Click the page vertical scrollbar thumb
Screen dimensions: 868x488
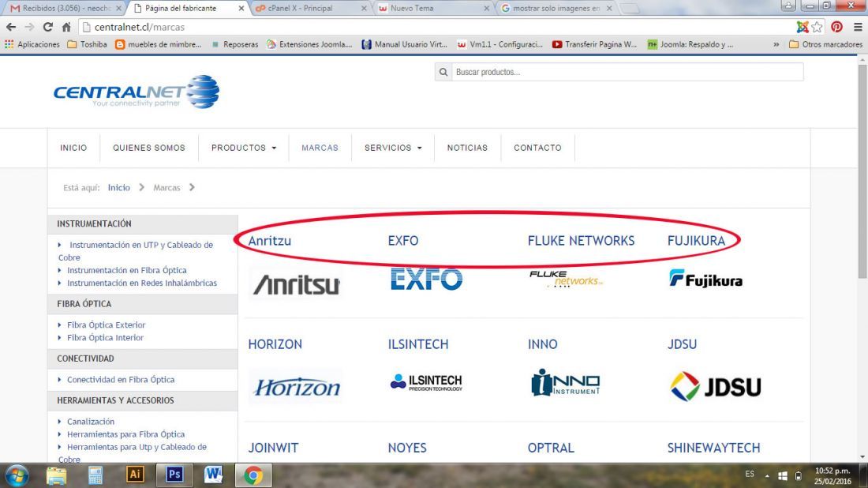click(862, 171)
